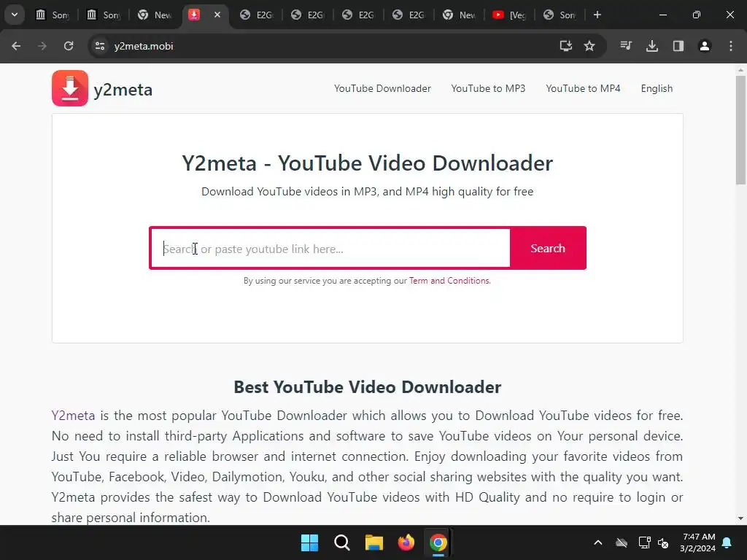Open Firefox from the taskbar
This screenshot has height=560, width=747.
[406, 542]
